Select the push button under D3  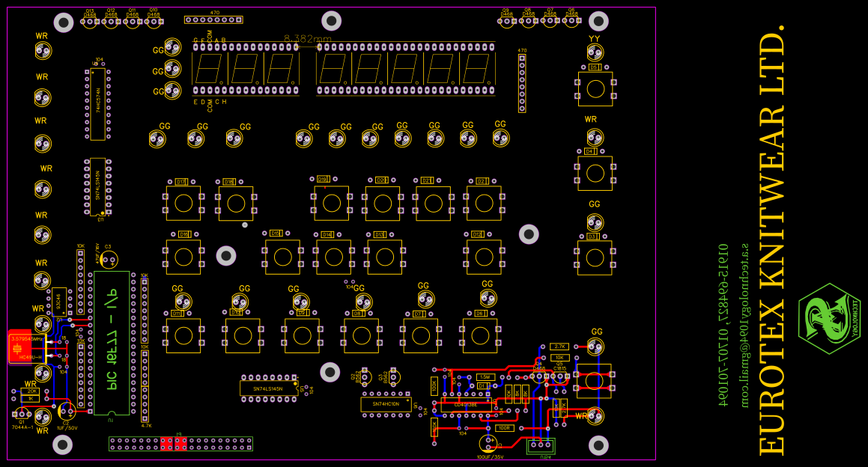(595, 258)
